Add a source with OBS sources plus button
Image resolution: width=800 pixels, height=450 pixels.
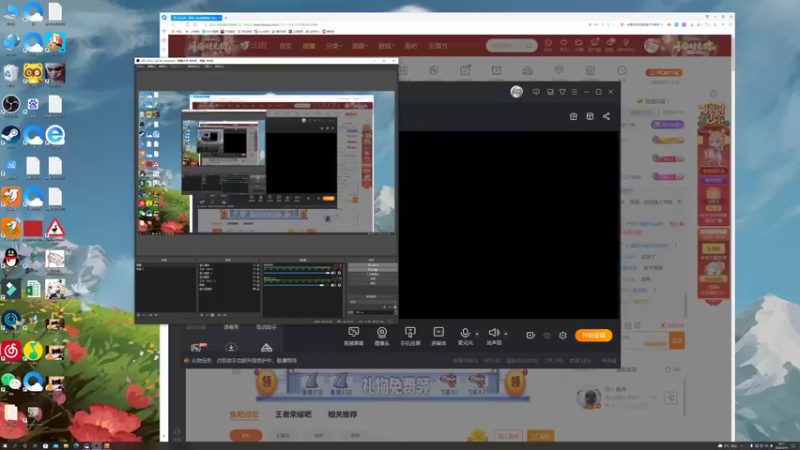pos(202,315)
